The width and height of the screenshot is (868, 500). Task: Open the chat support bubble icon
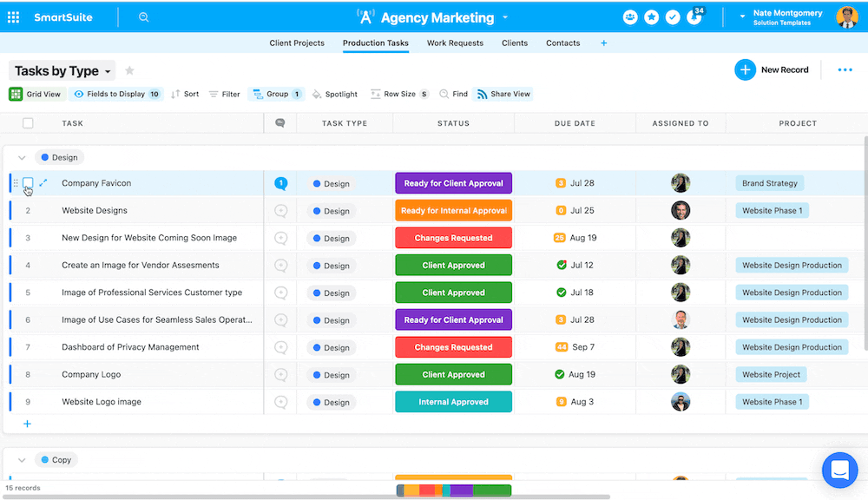click(839, 470)
